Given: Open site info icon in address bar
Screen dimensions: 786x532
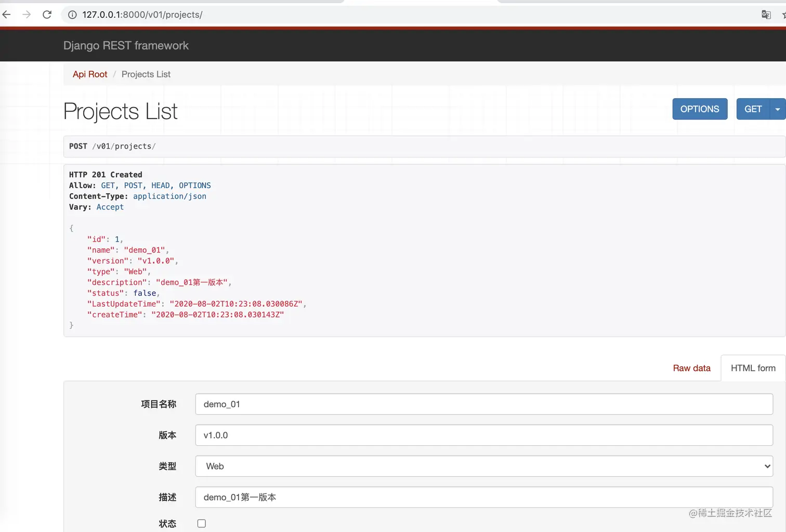Looking at the screenshot, I should tap(72, 15).
